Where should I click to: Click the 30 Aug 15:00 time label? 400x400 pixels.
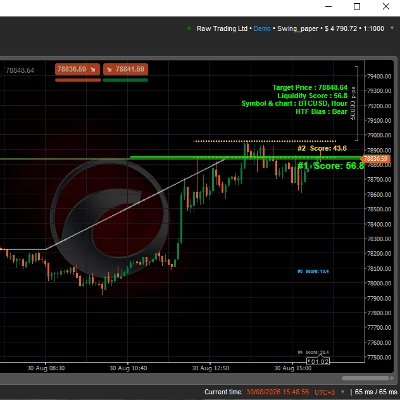click(293, 368)
